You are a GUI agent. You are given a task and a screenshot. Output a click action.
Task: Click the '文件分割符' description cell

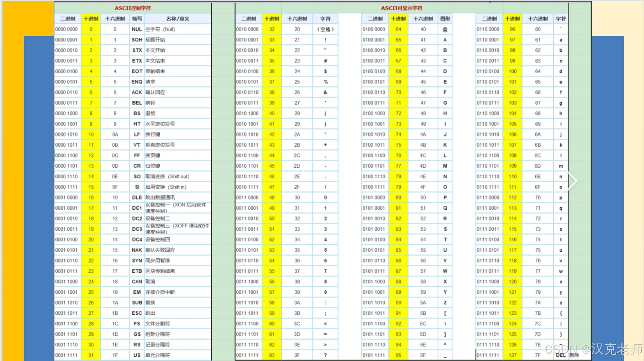click(x=178, y=323)
